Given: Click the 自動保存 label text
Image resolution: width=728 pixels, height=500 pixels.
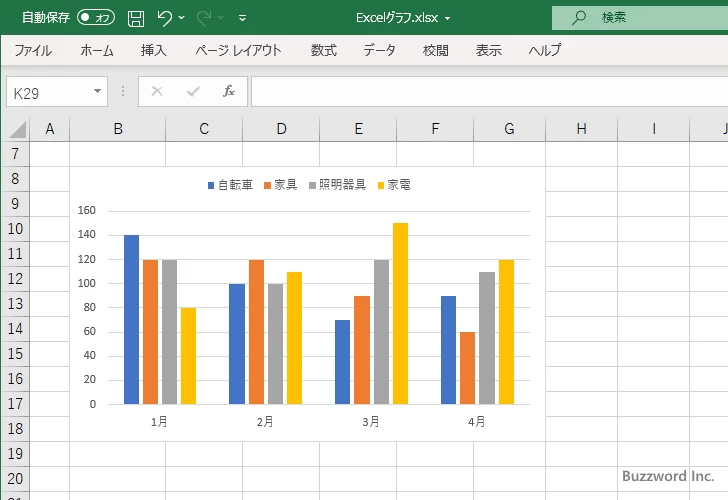Looking at the screenshot, I should tap(46, 18).
